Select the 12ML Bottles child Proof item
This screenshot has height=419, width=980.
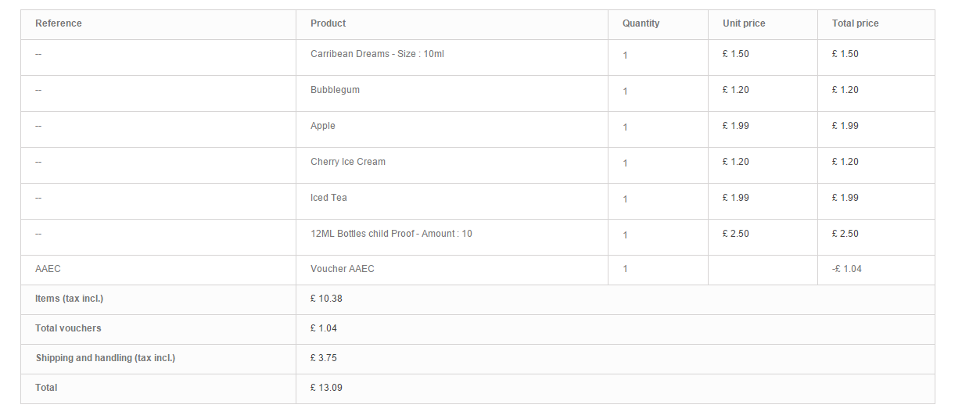tap(391, 234)
